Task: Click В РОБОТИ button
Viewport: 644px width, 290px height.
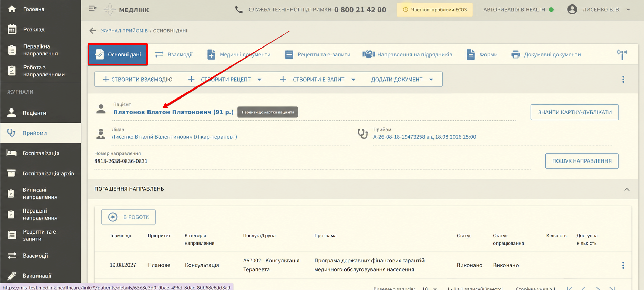Action: [129, 217]
